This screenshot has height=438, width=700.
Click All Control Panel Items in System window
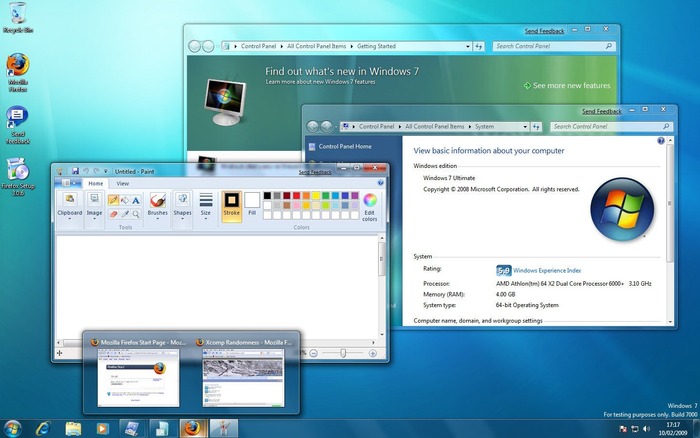(434, 126)
